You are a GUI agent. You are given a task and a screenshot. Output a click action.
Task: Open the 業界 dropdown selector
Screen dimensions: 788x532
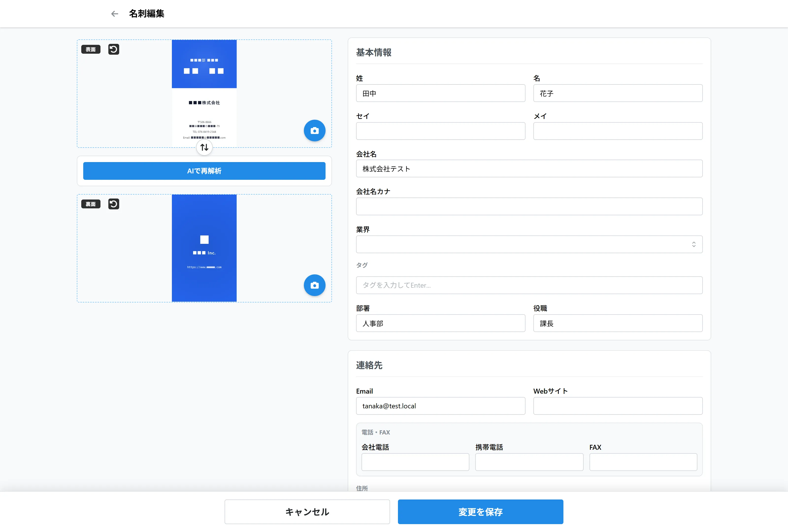pos(529,244)
